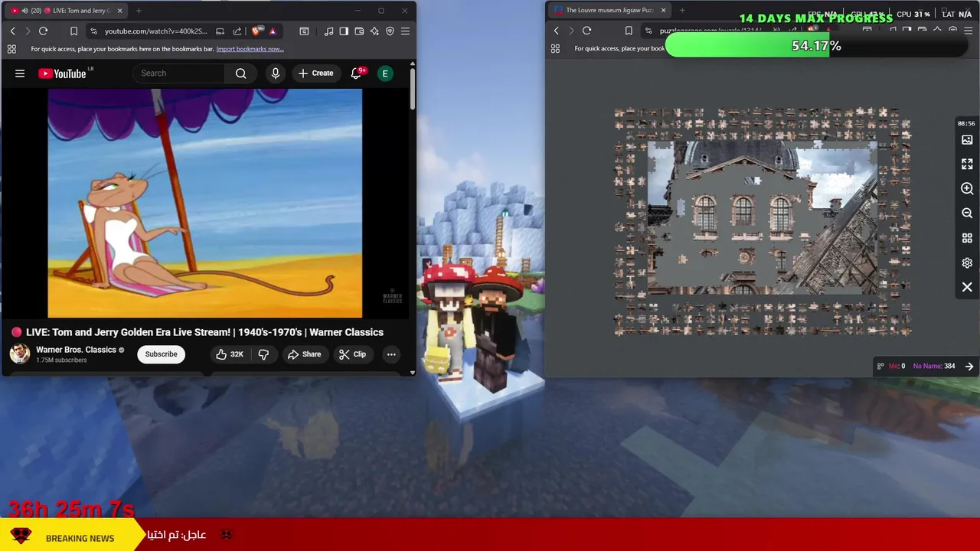Image resolution: width=980 pixels, height=551 pixels.
Task: Clip the live stream
Action: click(x=353, y=354)
